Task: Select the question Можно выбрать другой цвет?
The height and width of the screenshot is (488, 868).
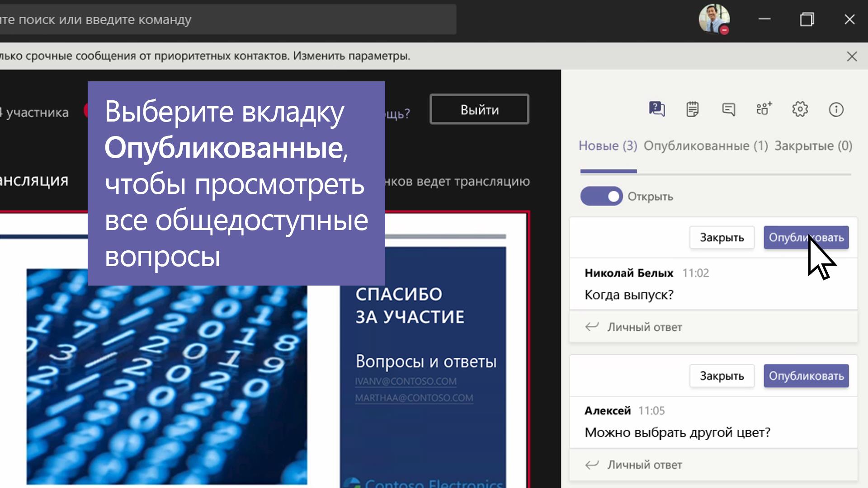Action: pyautogui.click(x=677, y=432)
